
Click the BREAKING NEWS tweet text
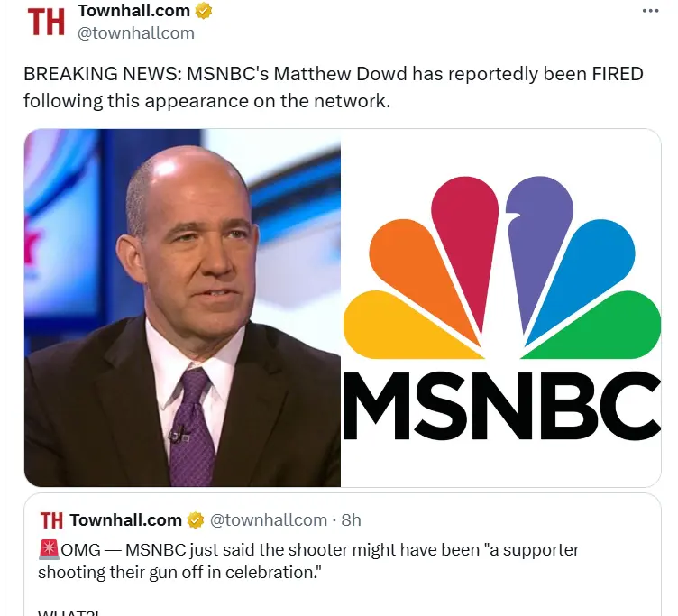(333, 87)
